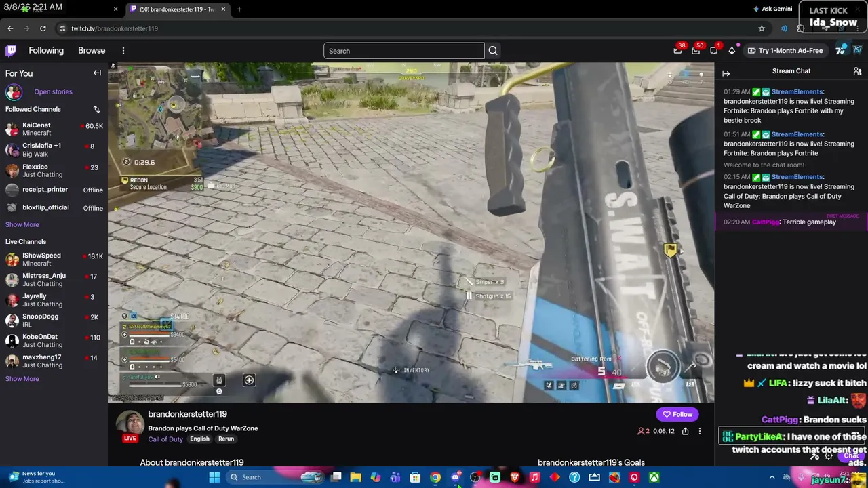Follow brandonkerstetter119 channel
The width and height of the screenshot is (868, 488).
pyautogui.click(x=677, y=414)
